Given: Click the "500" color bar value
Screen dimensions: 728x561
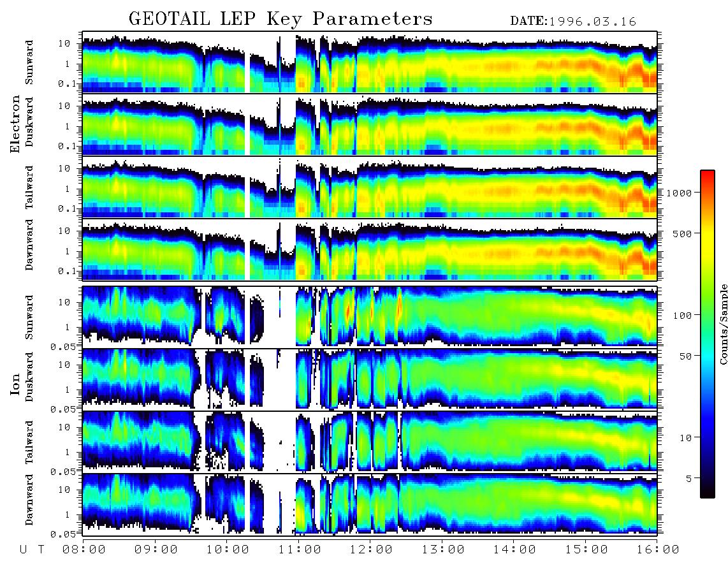Looking at the screenshot, I should (682, 233).
